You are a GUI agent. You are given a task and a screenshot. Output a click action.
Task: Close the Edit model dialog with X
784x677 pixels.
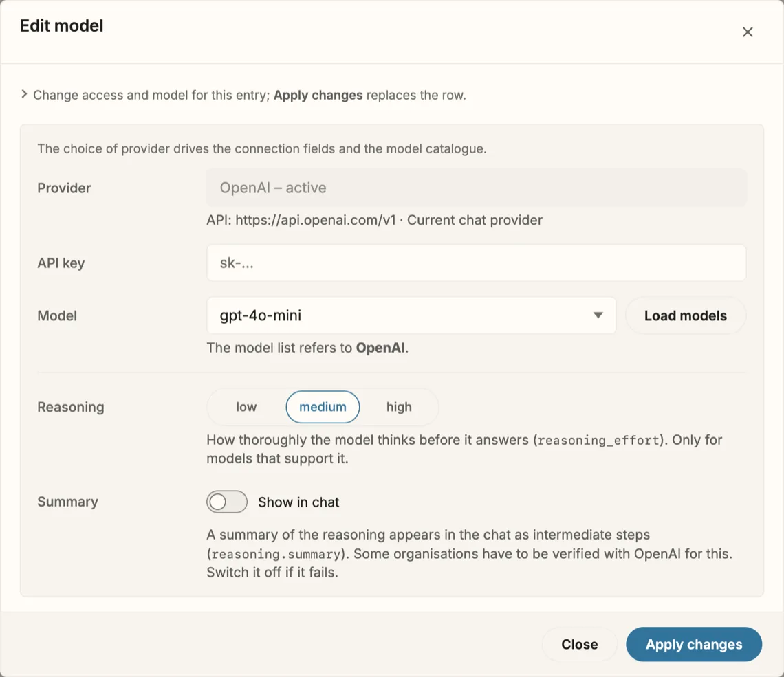(748, 32)
